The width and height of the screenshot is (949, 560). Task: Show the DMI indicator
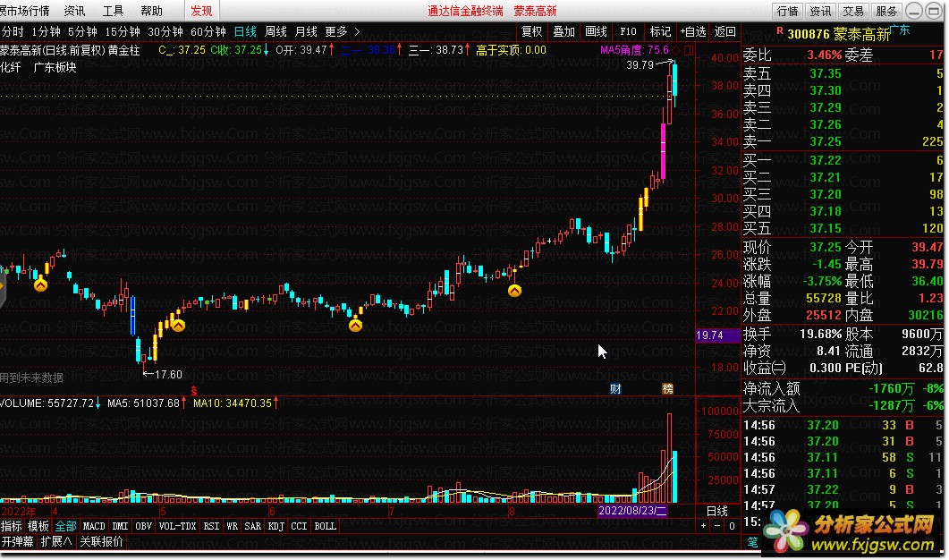click(x=120, y=526)
